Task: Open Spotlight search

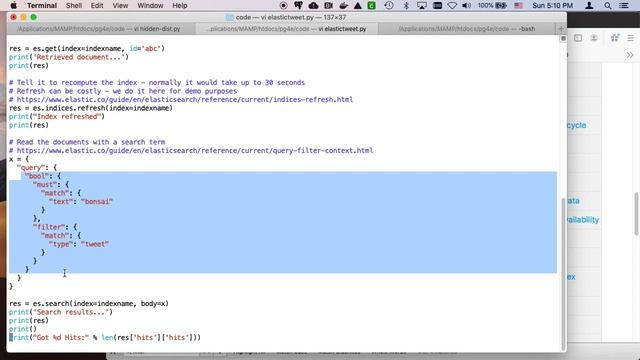Action: pos(607,5)
